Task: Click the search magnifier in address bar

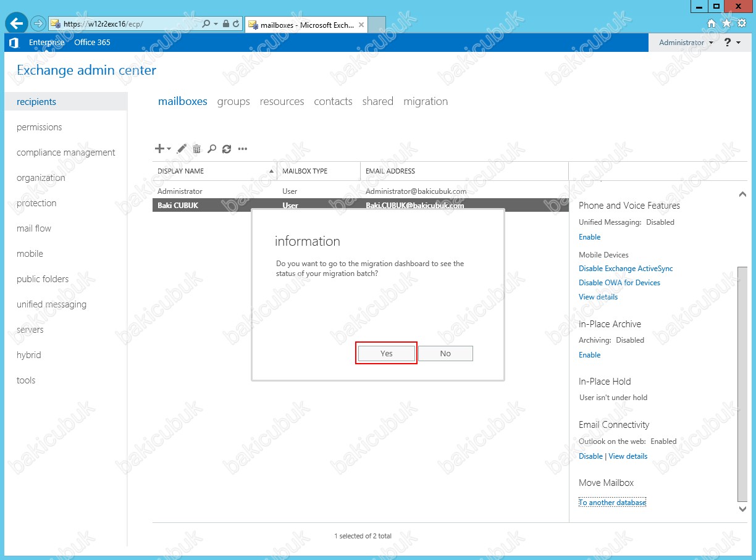Action: tap(206, 24)
